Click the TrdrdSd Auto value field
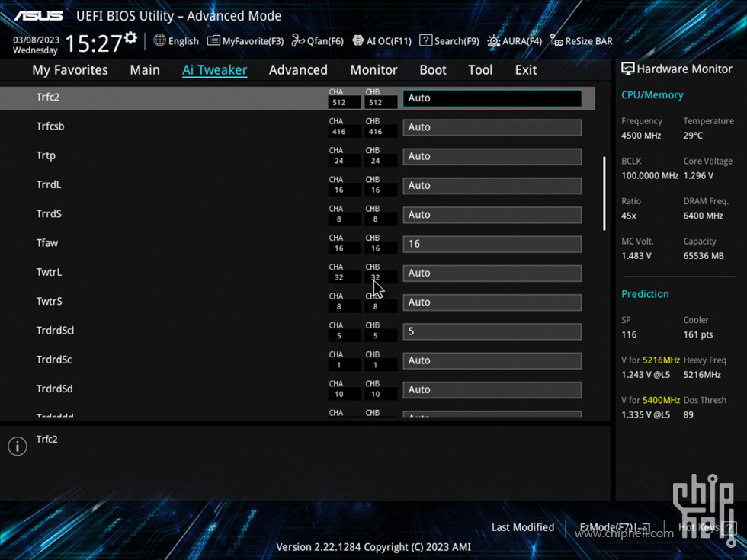This screenshot has height=560, width=747. (x=492, y=389)
